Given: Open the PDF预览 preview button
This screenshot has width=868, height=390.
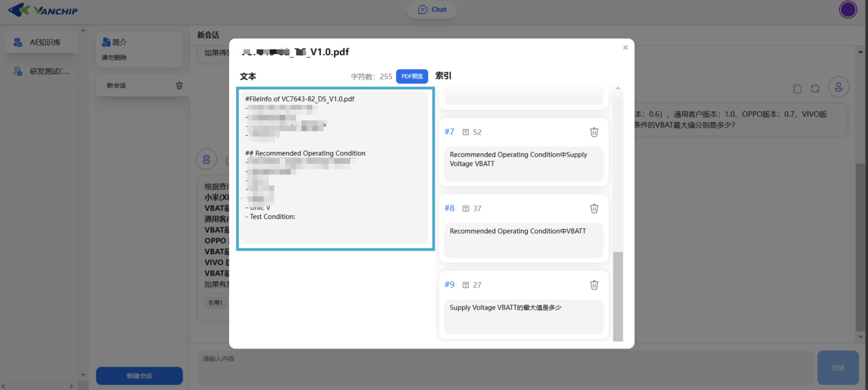Looking at the screenshot, I should (411, 76).
